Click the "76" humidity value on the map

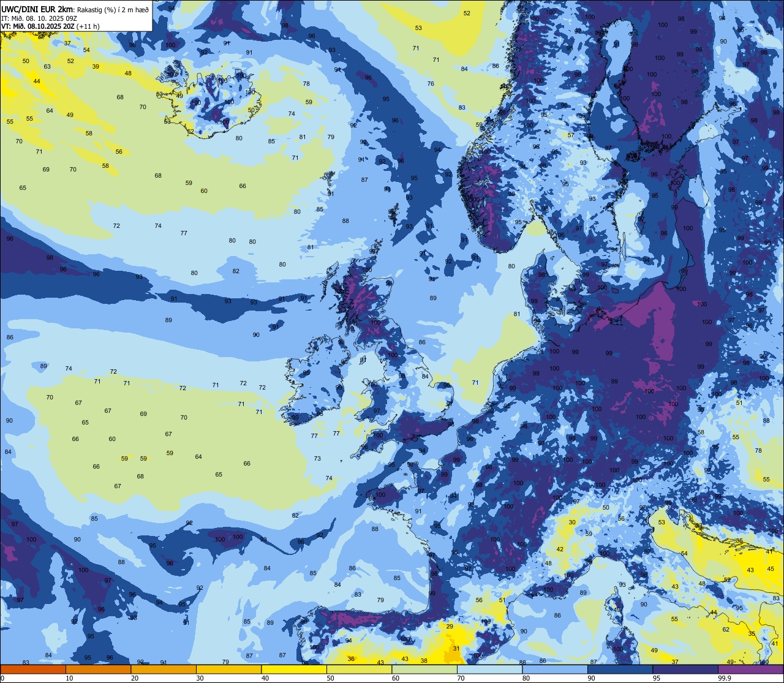coord(431,83)
